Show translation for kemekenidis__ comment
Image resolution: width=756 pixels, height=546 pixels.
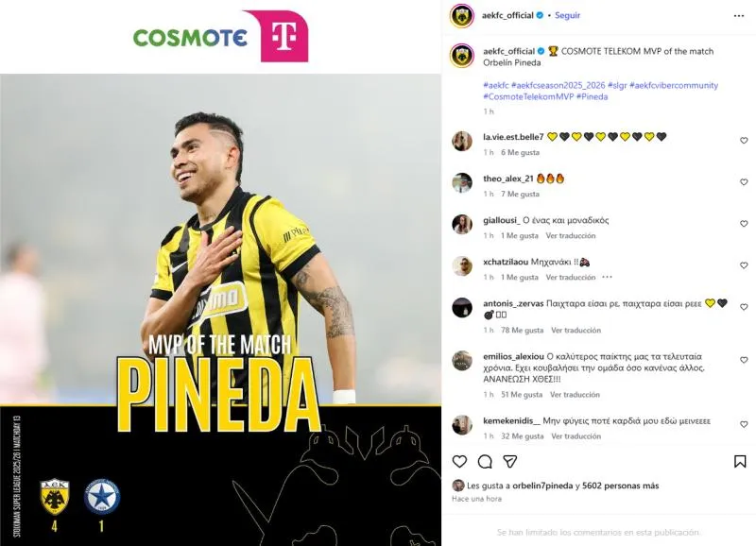pos(576,435)
